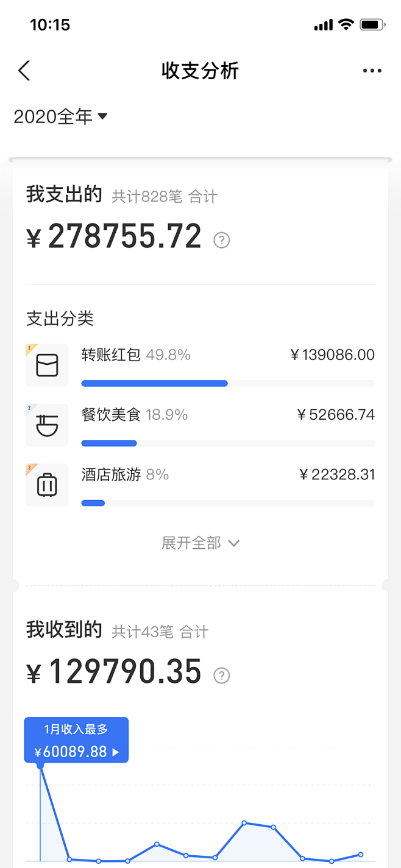The width and height of the screenshot is (401, 868).
Task: Open the three-dot more options menu
Action: tap(372, 71)
